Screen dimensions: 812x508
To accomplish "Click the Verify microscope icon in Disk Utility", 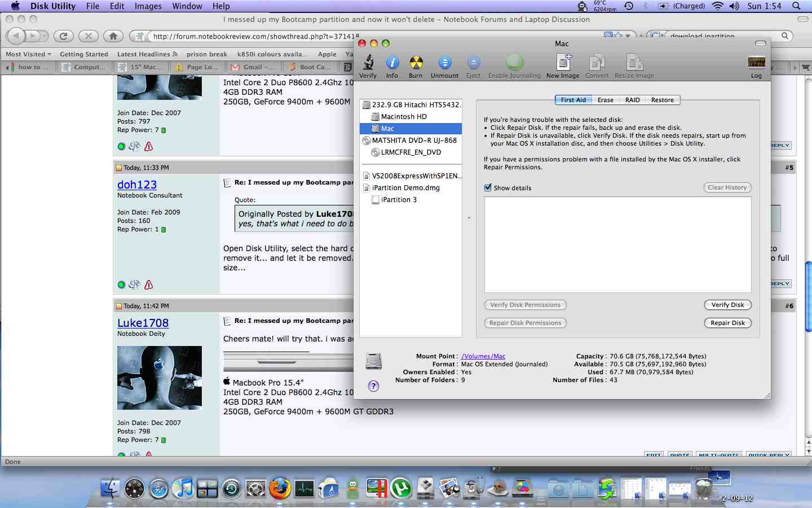I will pos(368,62).
